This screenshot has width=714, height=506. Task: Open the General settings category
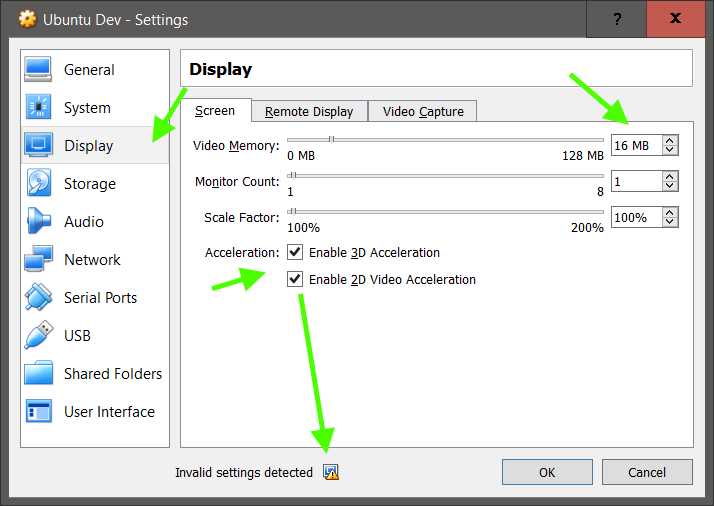pos(95,70)
